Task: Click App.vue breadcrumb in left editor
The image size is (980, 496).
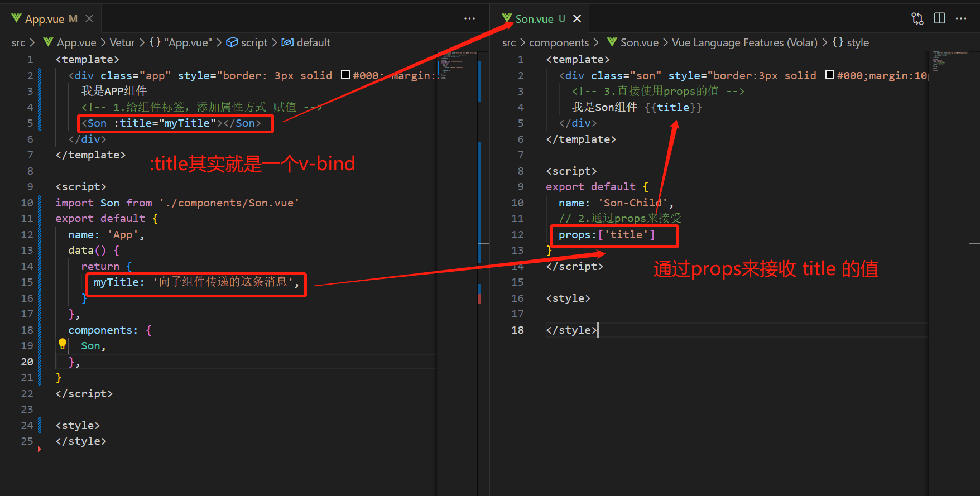Action: 76,42
